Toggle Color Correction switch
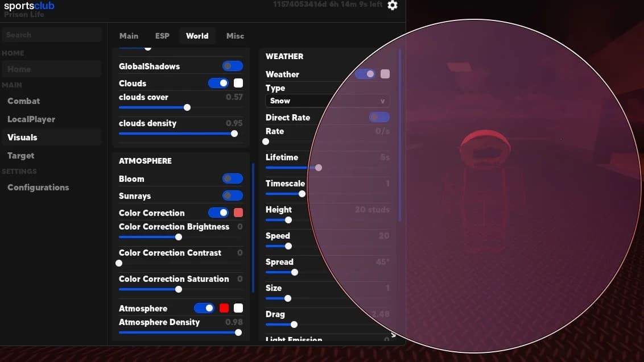Image resolution: width=644 pixels, height=362 pixels. click(x=218, y=213)
